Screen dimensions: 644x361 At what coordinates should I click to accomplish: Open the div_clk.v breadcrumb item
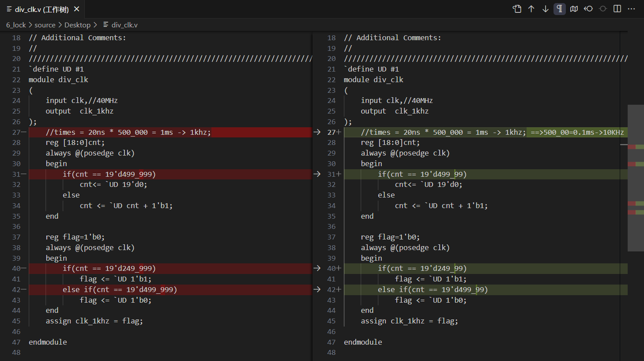point(124,25)
